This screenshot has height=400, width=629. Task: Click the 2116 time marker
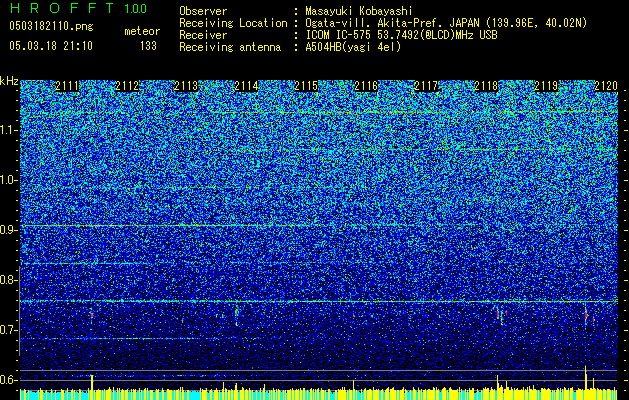[366, 86]
